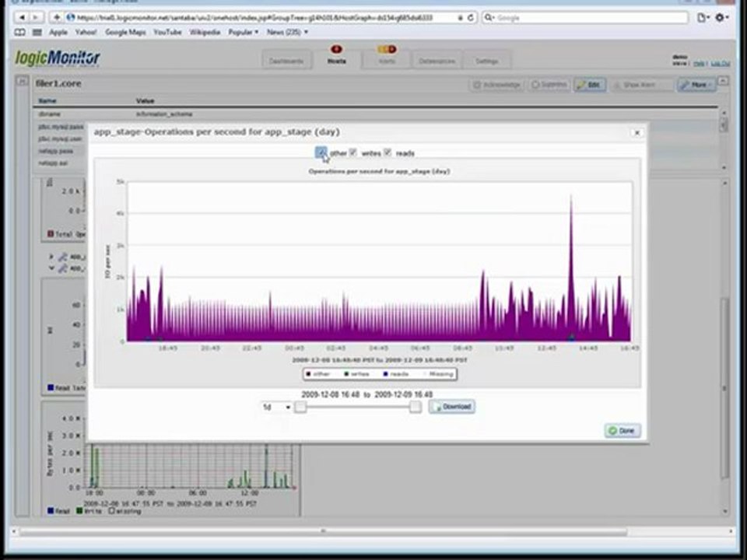Viewport: 747px width, 560px height.
Task: Open the More actions dropdown
Action: (696, 85)
